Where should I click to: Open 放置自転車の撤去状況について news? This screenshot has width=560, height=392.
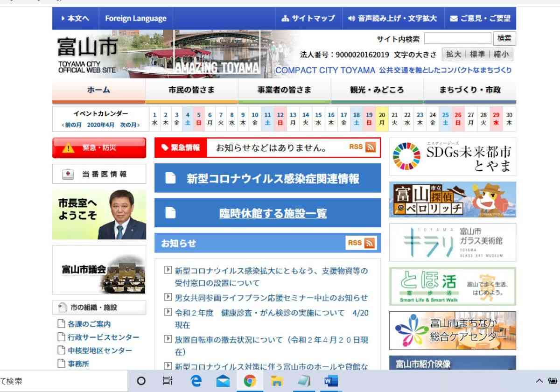coord(271,346)
